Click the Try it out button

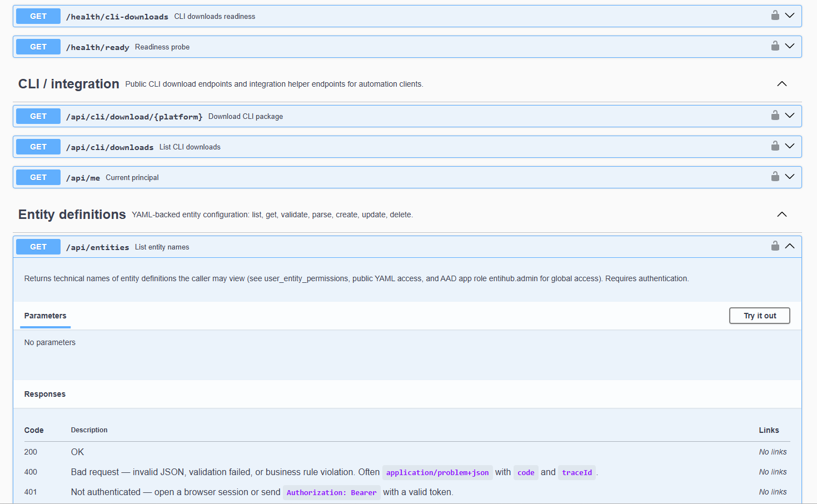[x=759, y=316]
